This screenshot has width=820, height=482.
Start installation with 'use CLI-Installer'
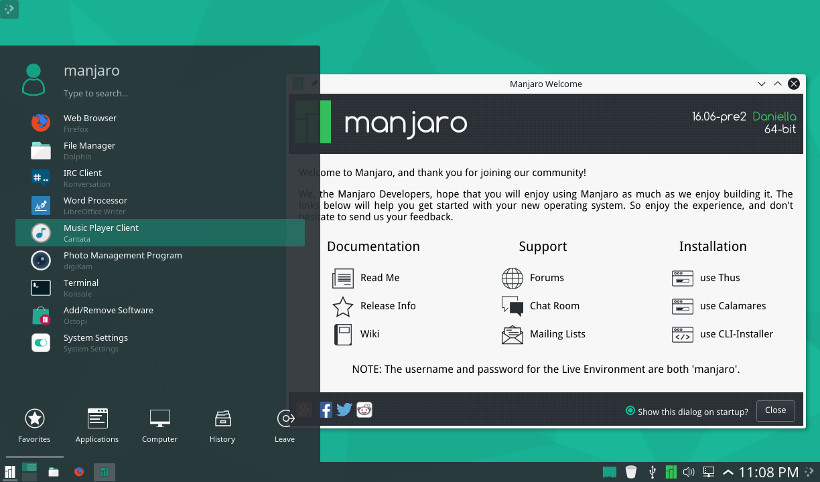tap(722, 335)
